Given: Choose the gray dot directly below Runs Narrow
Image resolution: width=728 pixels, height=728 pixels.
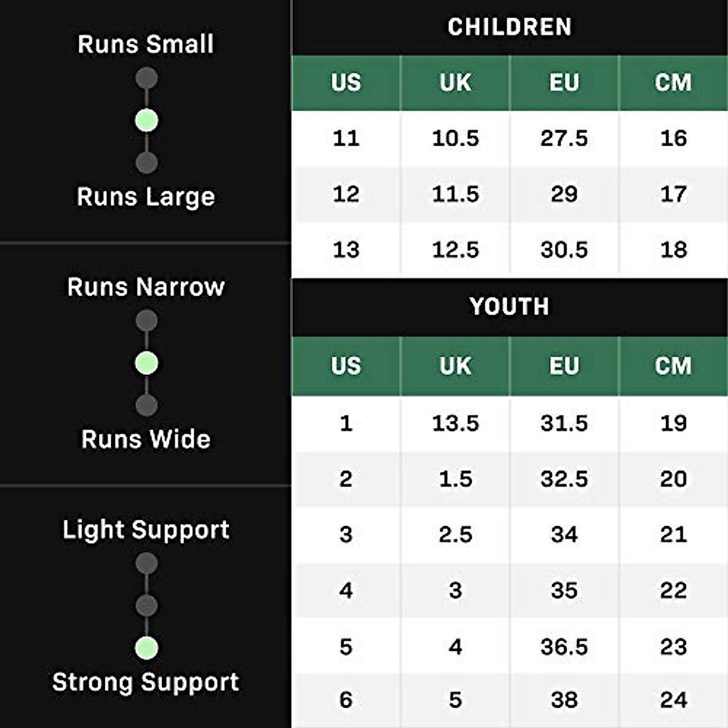Looking at the screenshot, I should 146,321.
